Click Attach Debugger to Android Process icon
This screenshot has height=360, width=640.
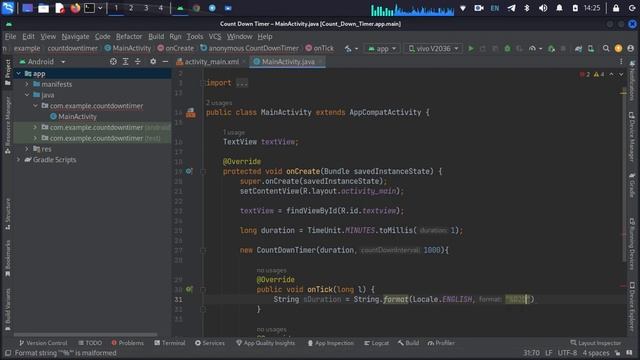point(551,49)
